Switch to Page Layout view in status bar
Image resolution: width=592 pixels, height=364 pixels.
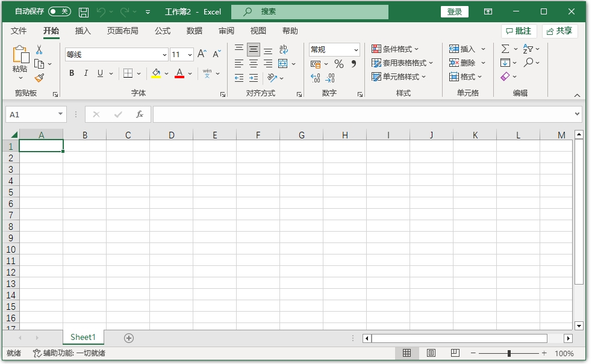(431, 353)
